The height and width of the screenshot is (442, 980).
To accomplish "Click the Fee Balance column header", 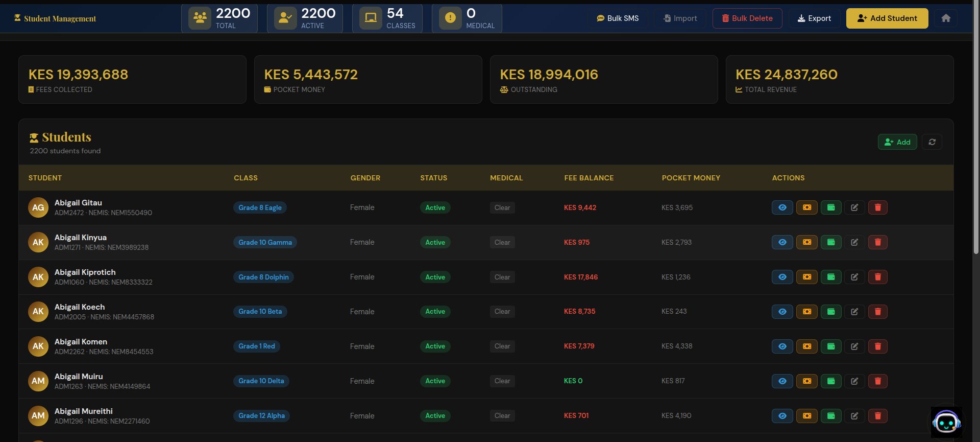I will point(589,178).
